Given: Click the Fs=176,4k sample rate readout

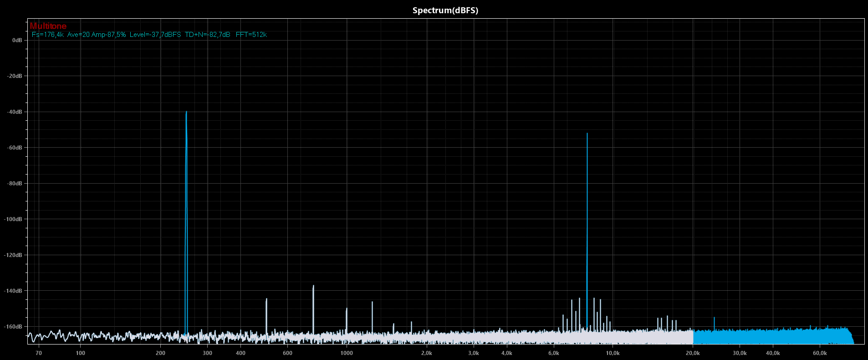Looking at the screenshot, I should (x=48, y=35).
